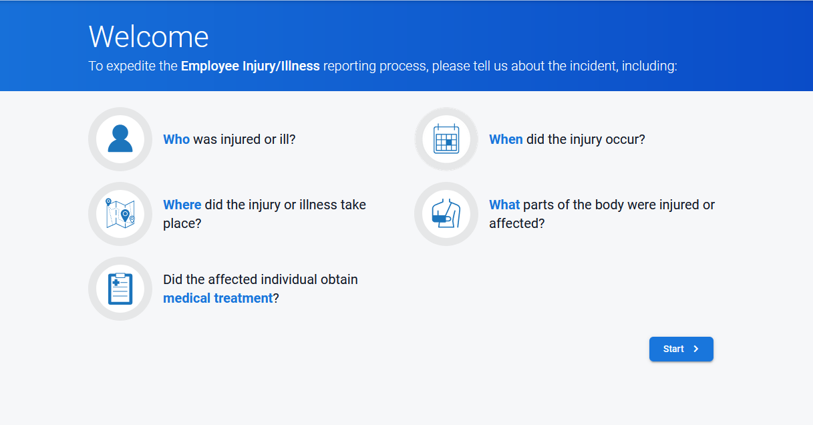Select the blue 'Where' keyword
813x425 pixels.
point(182,205)
